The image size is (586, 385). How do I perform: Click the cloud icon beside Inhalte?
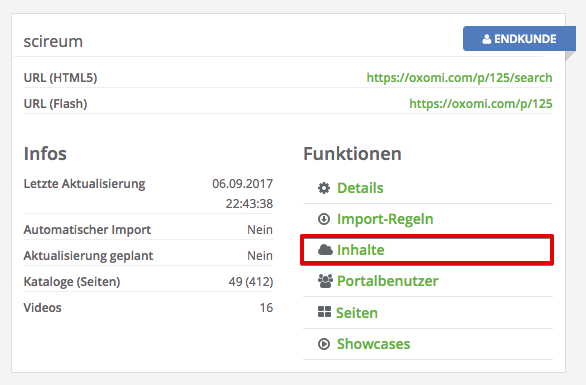point(325,250)
